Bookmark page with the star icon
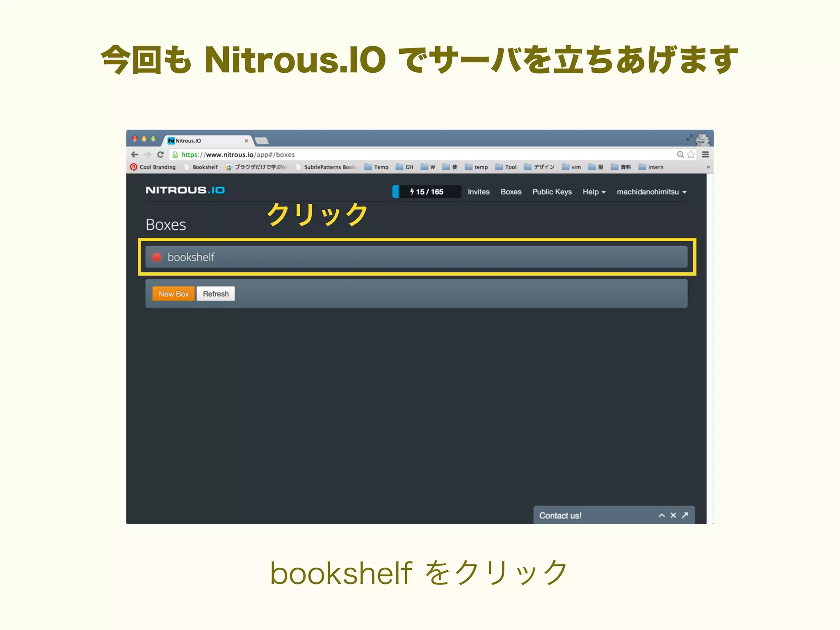Image resolution: width=840 pixels, height=630 pixels. point(691,155)
